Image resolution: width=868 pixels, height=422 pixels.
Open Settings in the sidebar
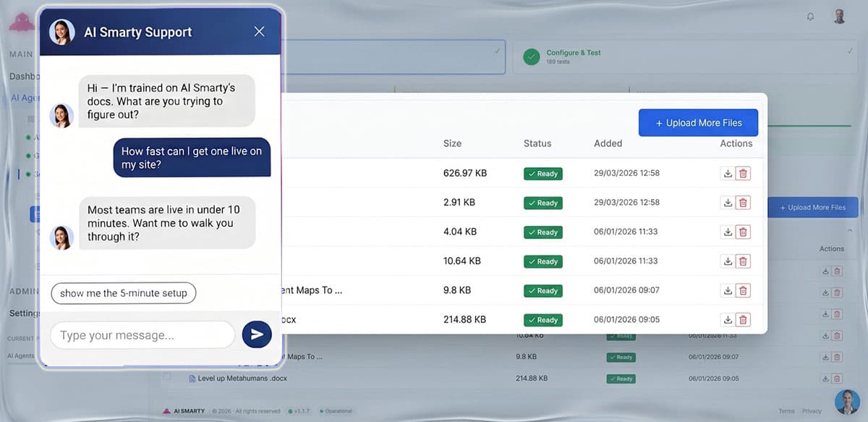pos(24,313)
